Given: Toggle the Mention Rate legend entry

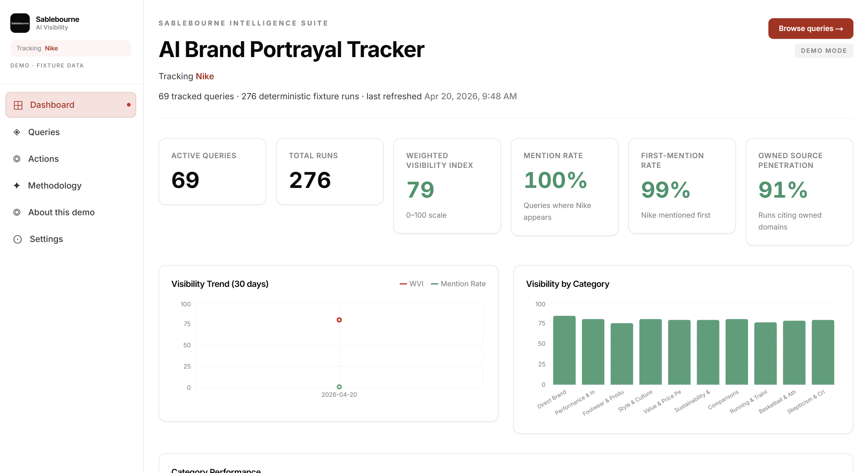Looking at the screenshot, I should pyautogui.click(x=458, y=284).
